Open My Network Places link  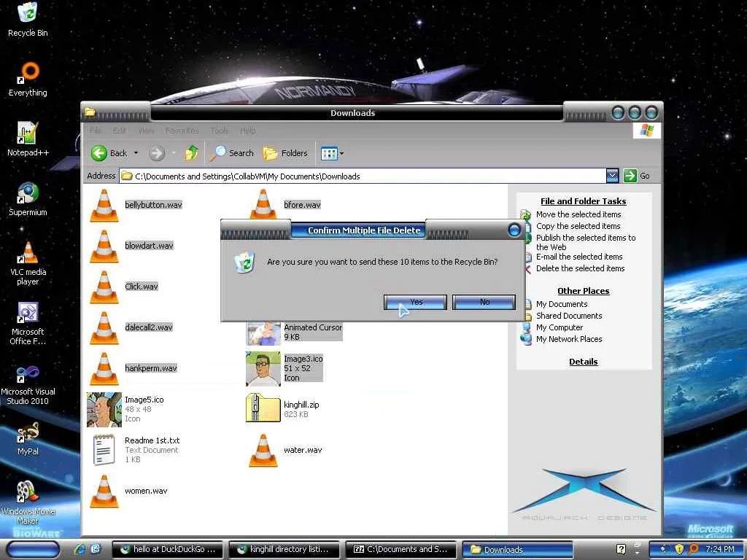coord(569,339)
